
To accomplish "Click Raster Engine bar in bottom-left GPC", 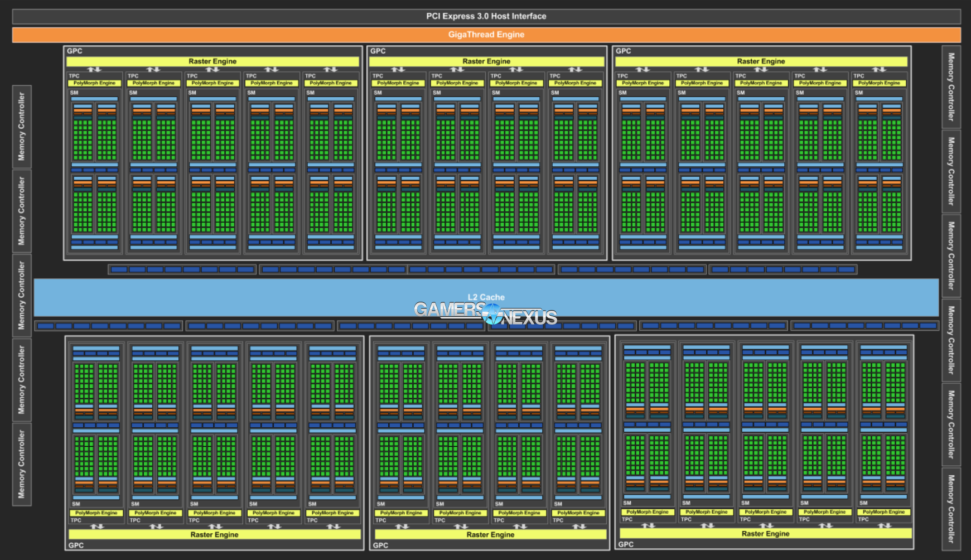I will tap(214, 534).
